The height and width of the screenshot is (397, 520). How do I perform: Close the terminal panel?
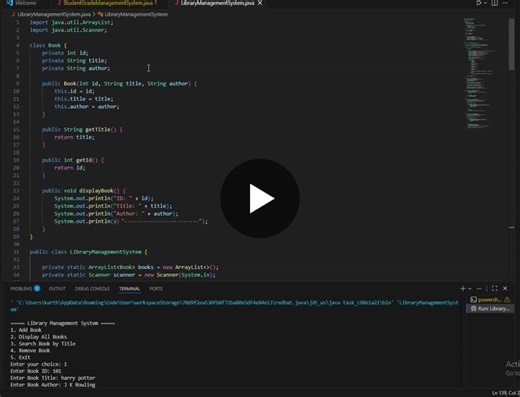tap(505, 288)
